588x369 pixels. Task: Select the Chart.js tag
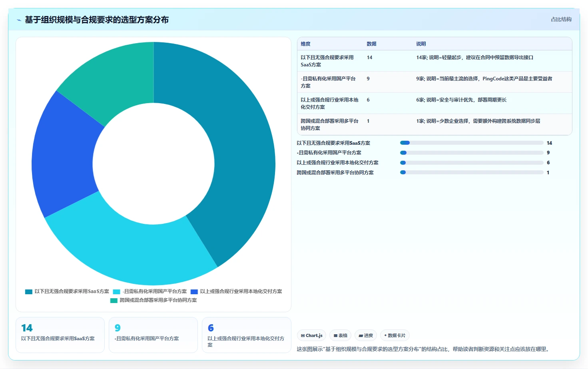click(x=311, y=335)
